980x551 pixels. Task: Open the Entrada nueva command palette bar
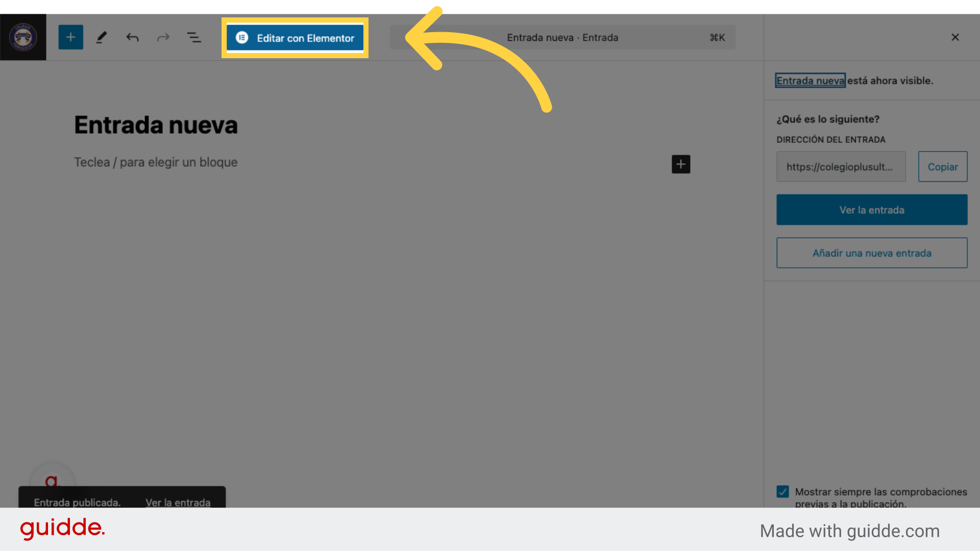(562, 37)
